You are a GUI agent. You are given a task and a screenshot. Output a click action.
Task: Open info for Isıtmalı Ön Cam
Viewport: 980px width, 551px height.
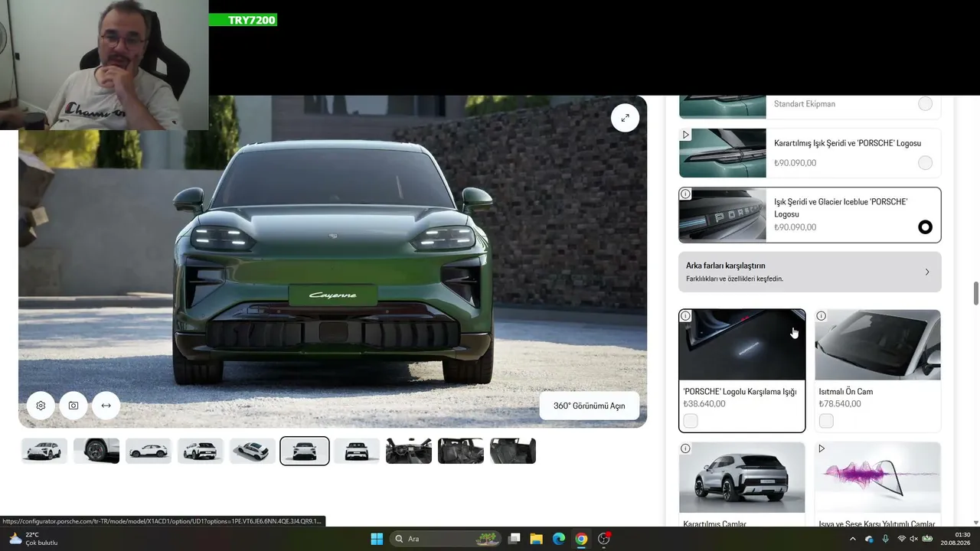[x=821, y=316]
